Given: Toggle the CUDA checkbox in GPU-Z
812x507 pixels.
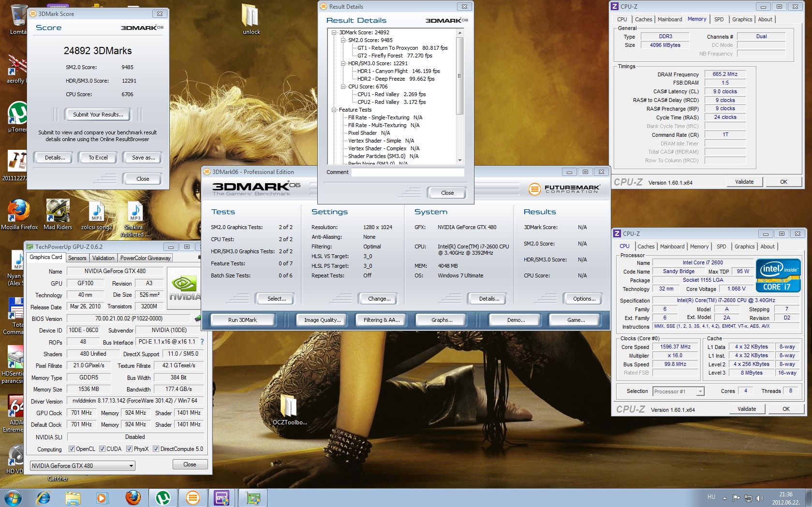Looking at the screenshot, I should tap(102, 449).
